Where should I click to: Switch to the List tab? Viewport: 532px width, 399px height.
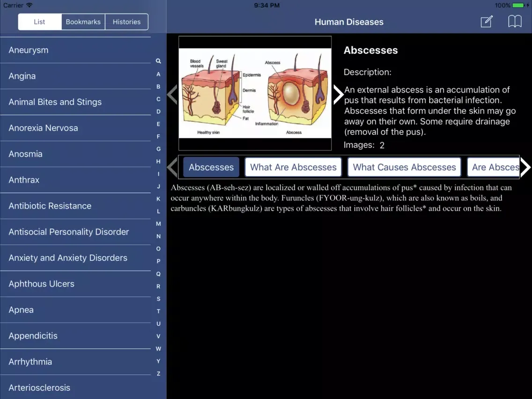click(40, 22)
